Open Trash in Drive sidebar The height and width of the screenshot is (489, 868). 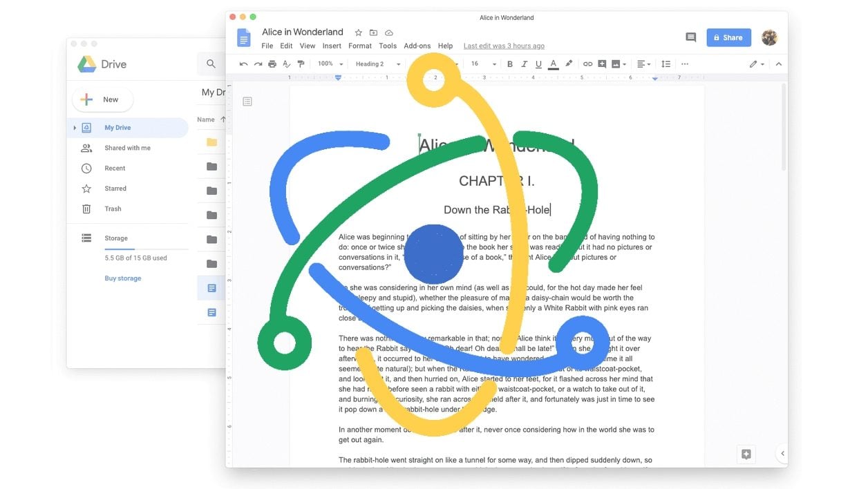[x=113, y=209]
